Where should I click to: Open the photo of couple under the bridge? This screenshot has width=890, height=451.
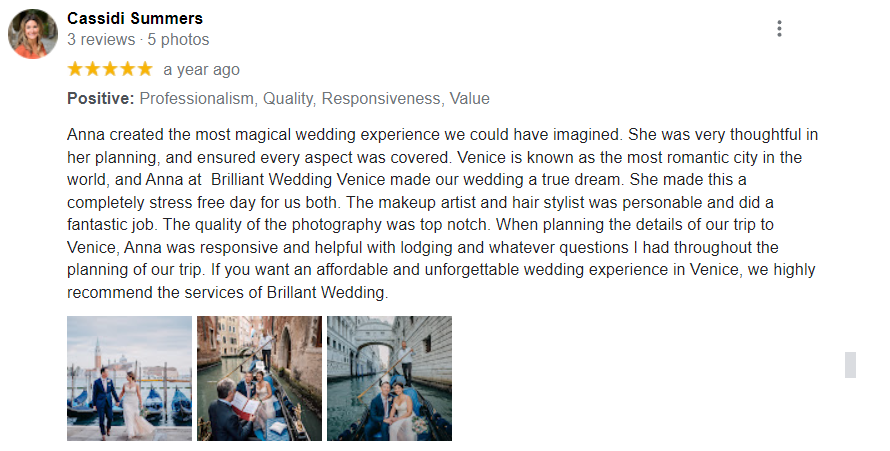click(389, 378)
